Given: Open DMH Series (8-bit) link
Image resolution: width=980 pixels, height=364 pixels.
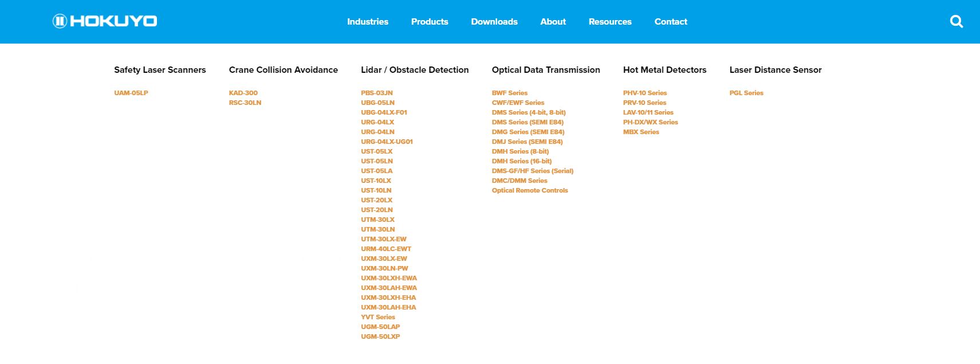Looking at the screenshot, I should point(521,151).
